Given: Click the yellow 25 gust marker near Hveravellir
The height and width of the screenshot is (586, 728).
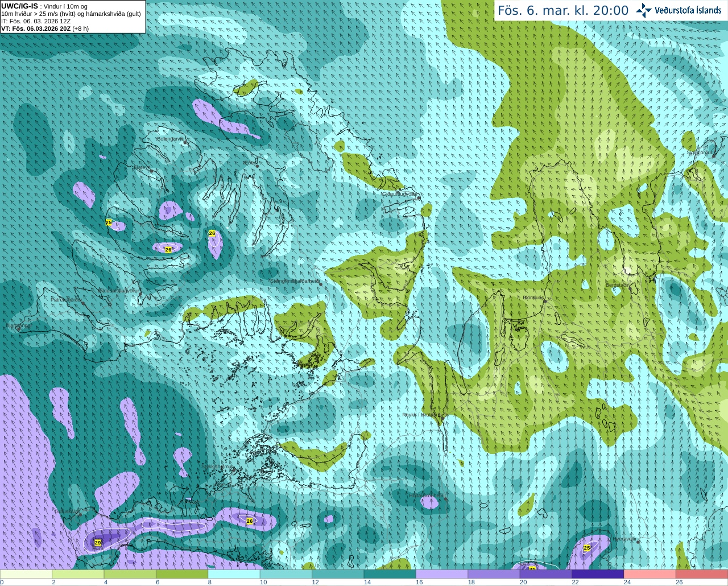Looking at the screenshot, I should [587, 548].
